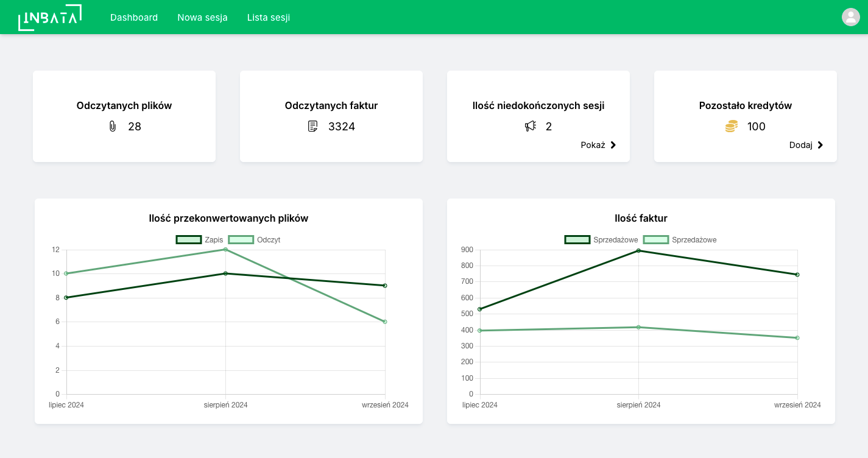Screen dimensions: 868x458
Task: Click the Dodaj link text
Action: coord(800,145)
